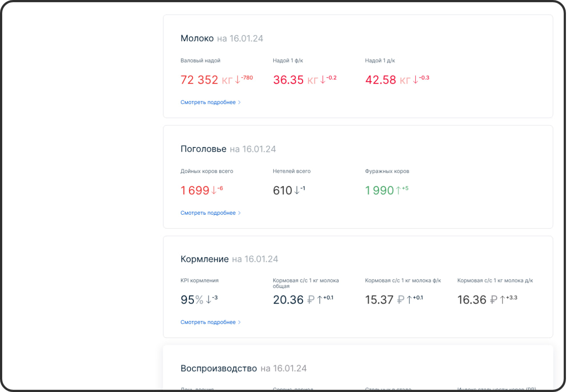Open Смотреть подробнее link in Поголовье card

(x=208, y=213)
